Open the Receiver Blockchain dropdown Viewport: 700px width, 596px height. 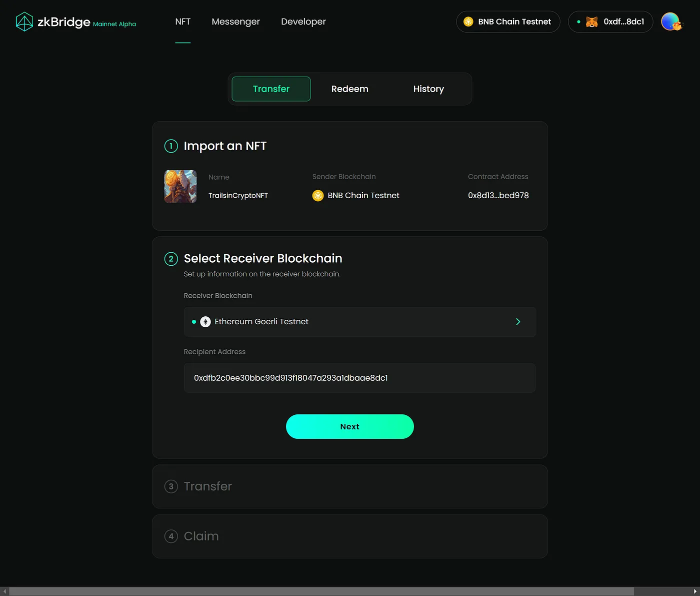click(360, 322)
